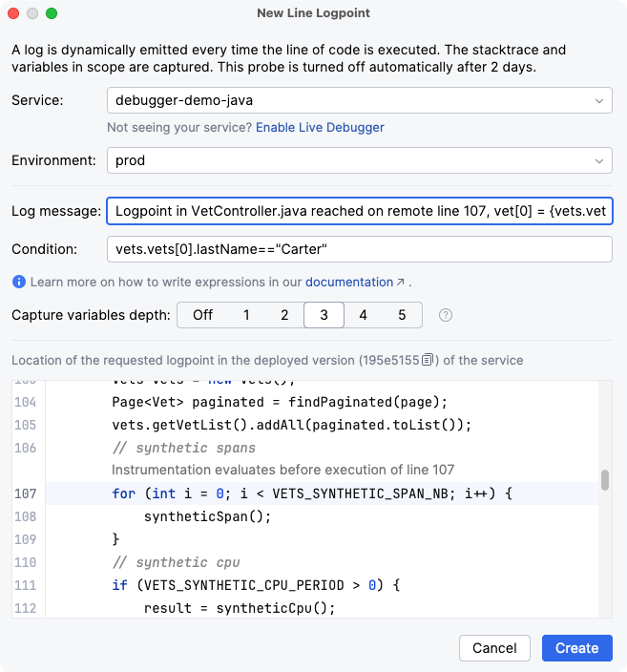The image size is (627, 672).
Task: Set capture variables depth to 2
Action: (284, 315)
